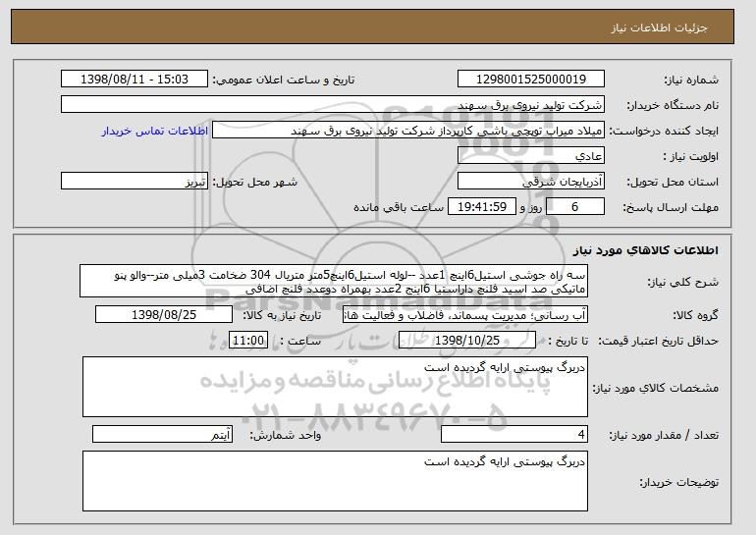Click the شماره نیاز number field

pyautogui.click(x=531, y=80)
